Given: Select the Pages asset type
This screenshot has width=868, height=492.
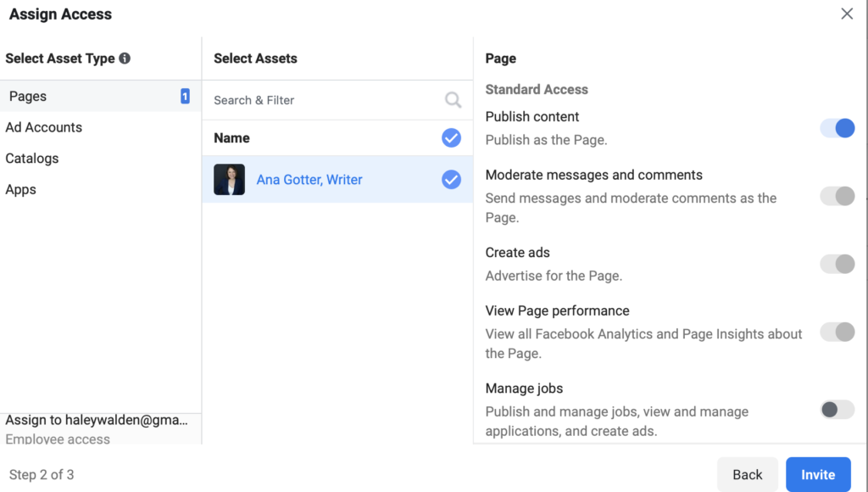Looking at the screenshot, I should click(28, 97).
